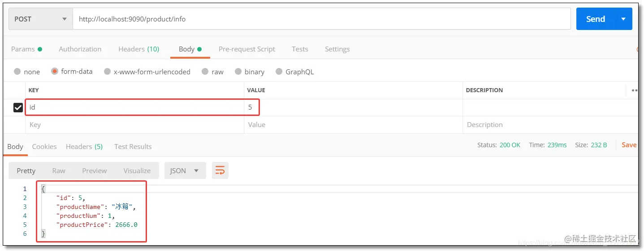644x251 pixels.
Task: Click the empty Description placeholder field
Action: pos(550,125)
